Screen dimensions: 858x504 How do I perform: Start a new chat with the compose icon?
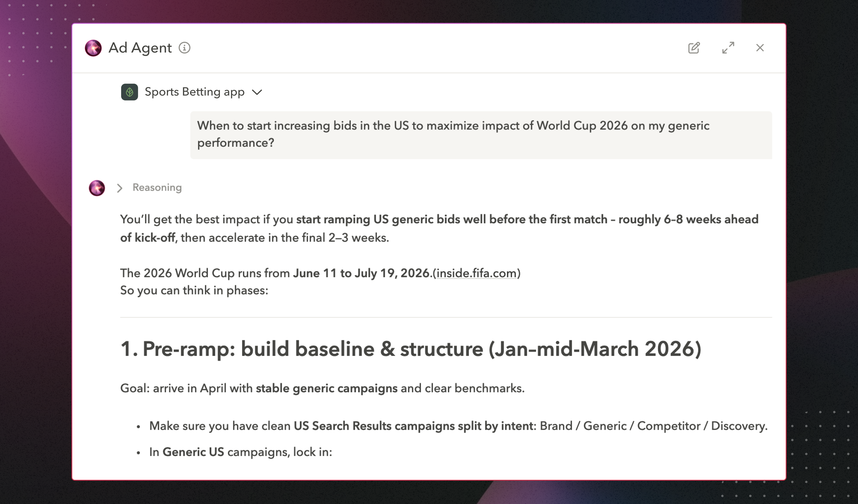[x=693, y=48]
